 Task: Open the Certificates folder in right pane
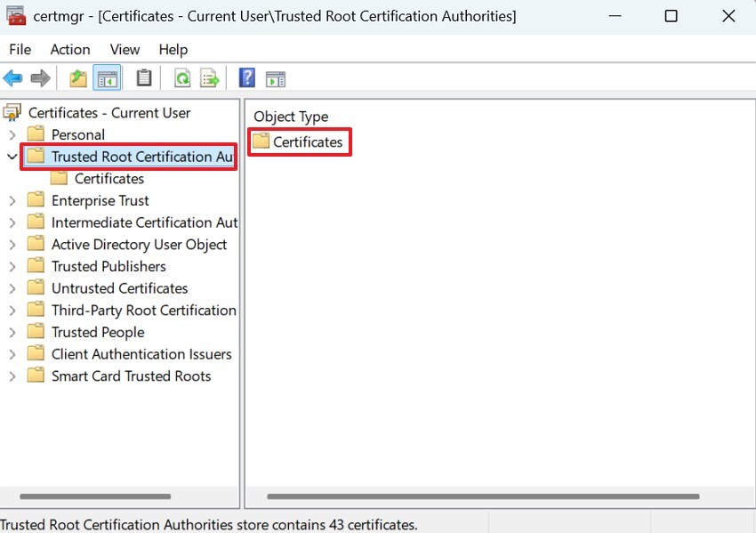coord(309,141)
